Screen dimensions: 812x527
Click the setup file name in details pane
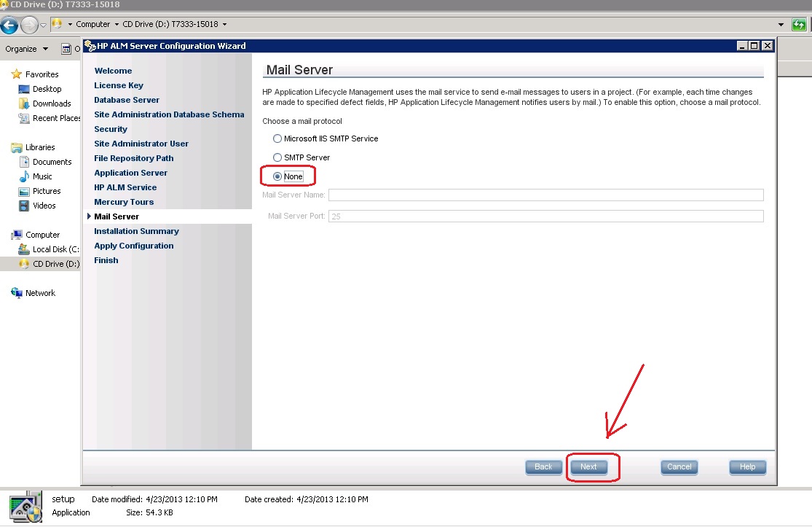click(63, 499)
